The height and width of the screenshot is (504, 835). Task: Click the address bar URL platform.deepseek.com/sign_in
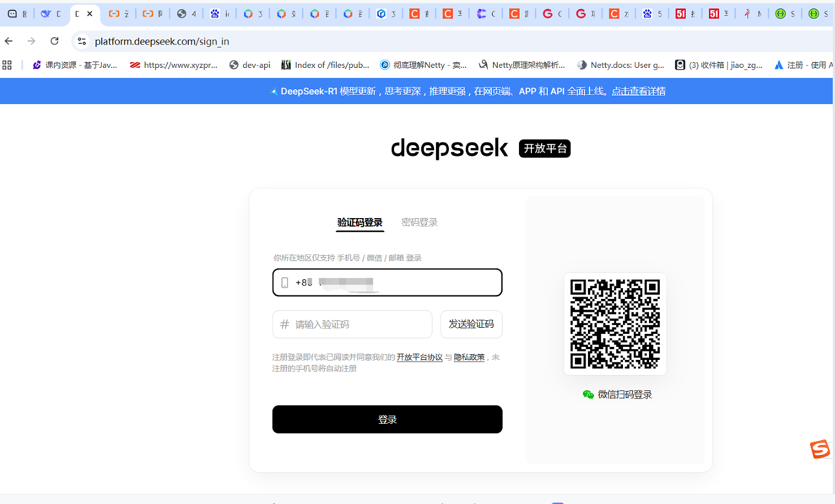pyautogui.click(x=162, y=41)
